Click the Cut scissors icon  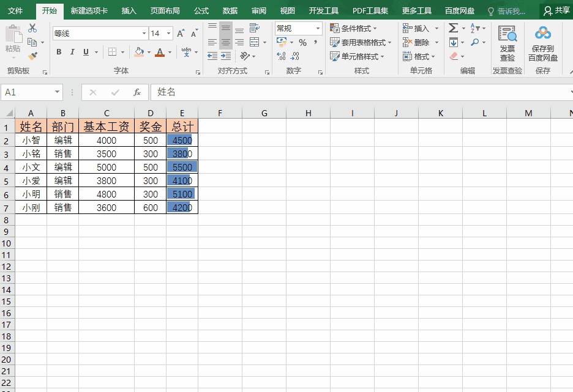click(32, 28)
